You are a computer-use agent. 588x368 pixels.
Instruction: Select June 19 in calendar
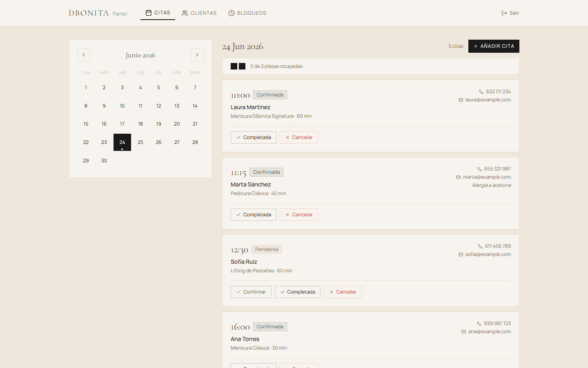(158, 124)
